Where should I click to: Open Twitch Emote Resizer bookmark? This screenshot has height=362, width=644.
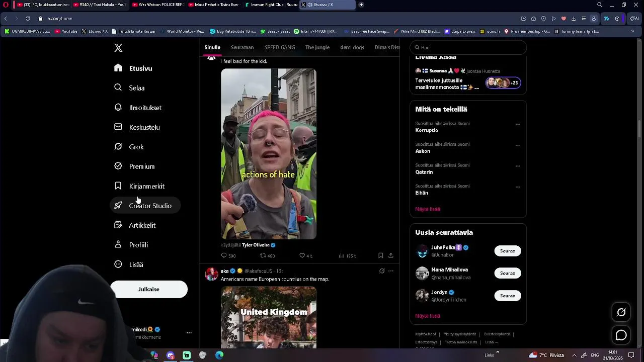[x=133, y=31]
